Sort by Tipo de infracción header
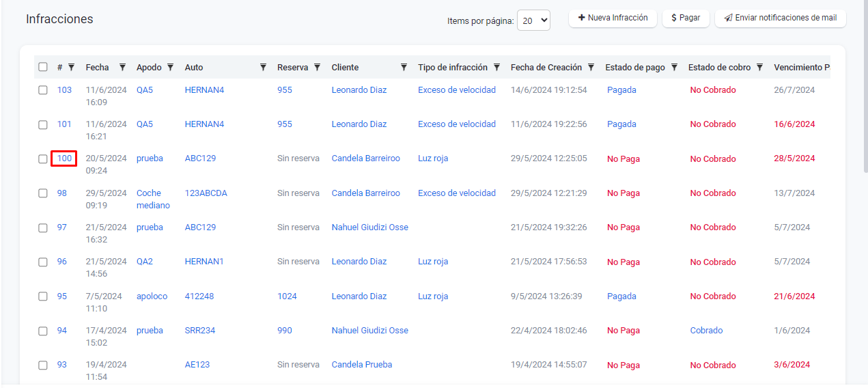The width and height of the screenshot is (868, 388). tap(452, 68)
